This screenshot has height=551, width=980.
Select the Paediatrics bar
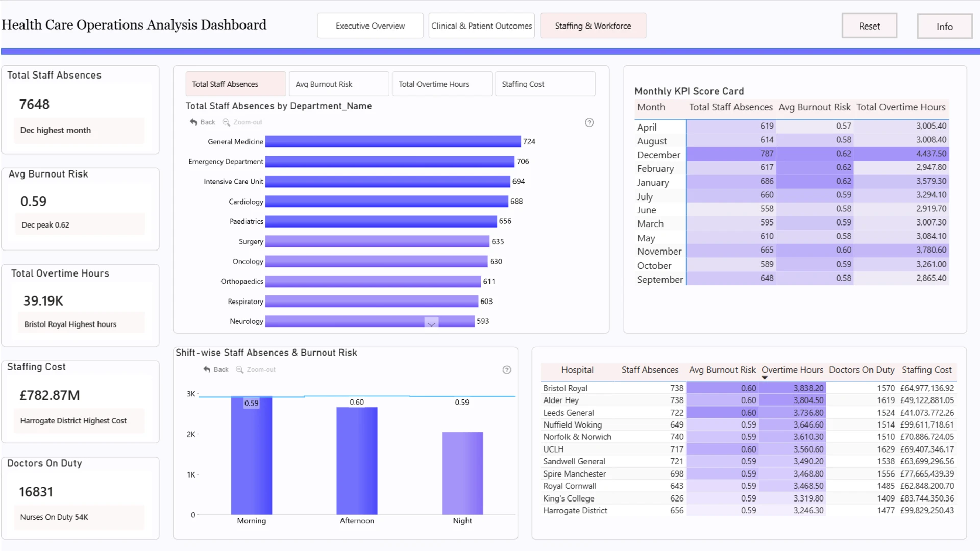point(381,221)
